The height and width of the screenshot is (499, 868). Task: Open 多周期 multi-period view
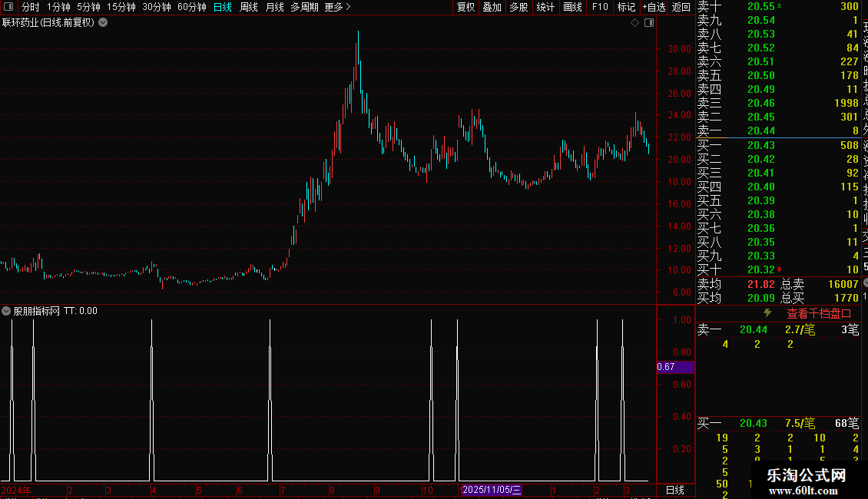point(304,7)
